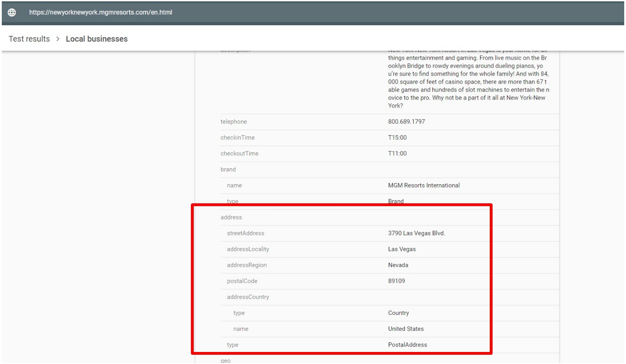Navigate back to Test results
The image size is (626, 364).
point(29,39)
